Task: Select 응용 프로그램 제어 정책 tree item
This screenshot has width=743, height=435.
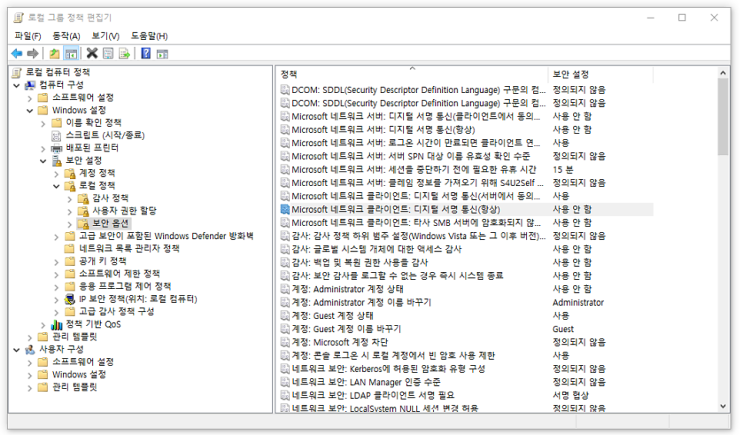Action: click(125, 286)
